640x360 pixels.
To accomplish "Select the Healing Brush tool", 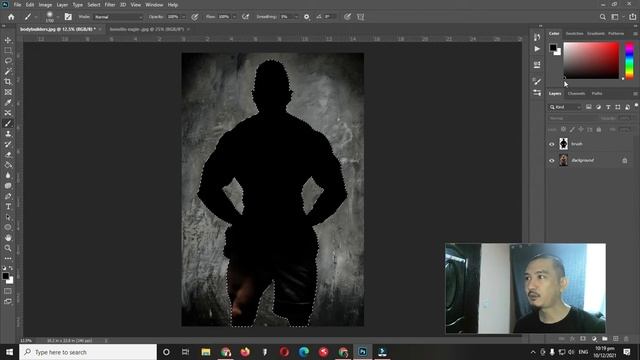I will pyautogui.click(x=8, y=113).
